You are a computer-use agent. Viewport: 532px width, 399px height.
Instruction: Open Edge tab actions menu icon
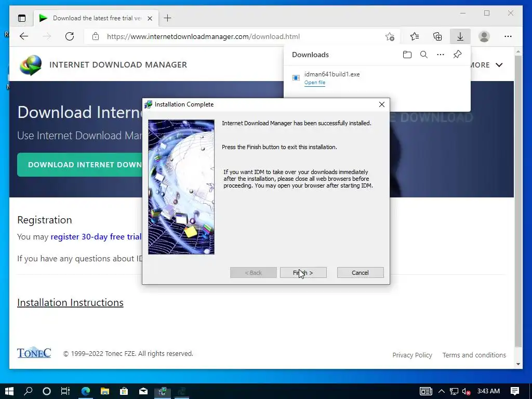(22, 18)
